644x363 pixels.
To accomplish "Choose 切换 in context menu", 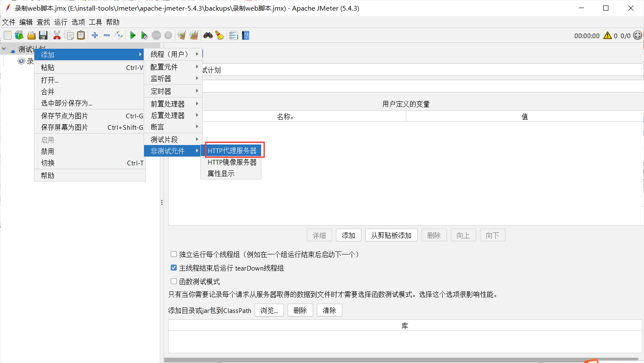I will [90, 163].
